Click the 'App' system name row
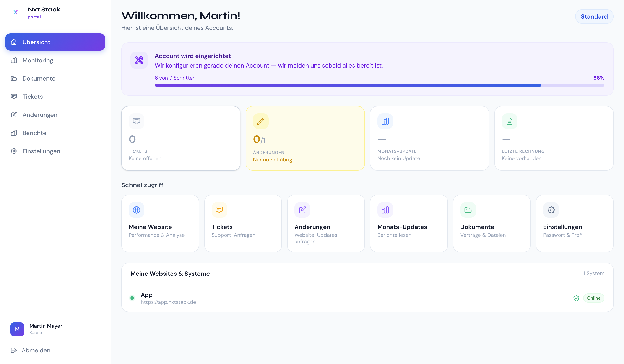The image size is (624, 364). click(367, 298)
